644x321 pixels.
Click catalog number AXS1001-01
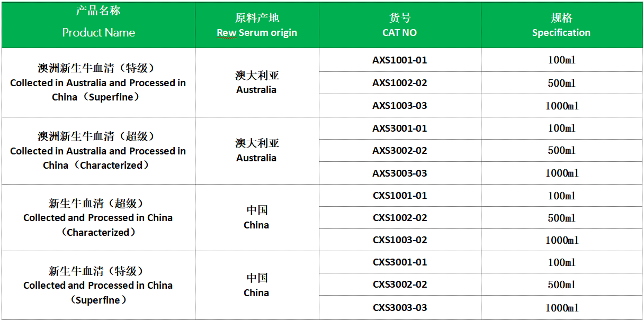(x=400, y=60)
